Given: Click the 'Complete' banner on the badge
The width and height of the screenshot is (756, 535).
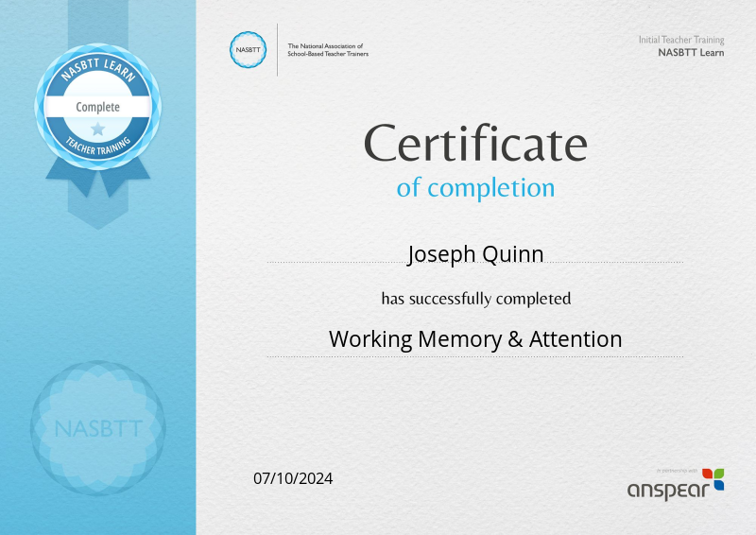Looking at the screenshot, I should (x=97, y=107).
